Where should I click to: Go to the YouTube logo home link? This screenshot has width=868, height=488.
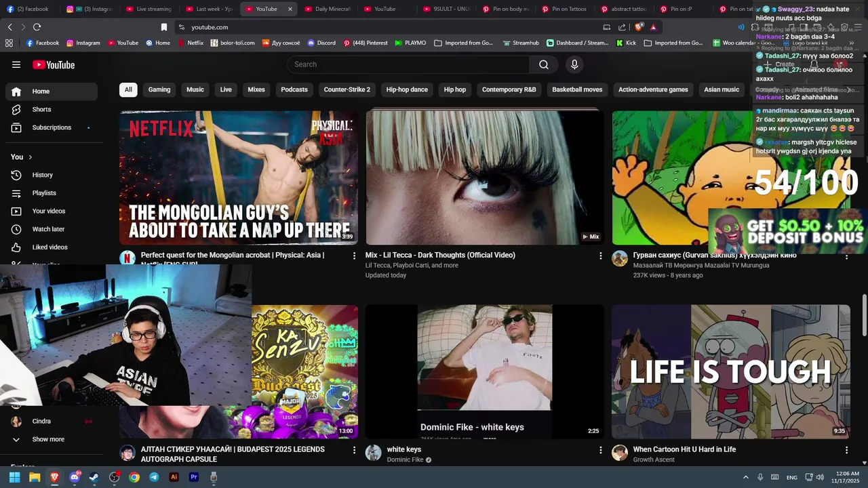point(54,65)
